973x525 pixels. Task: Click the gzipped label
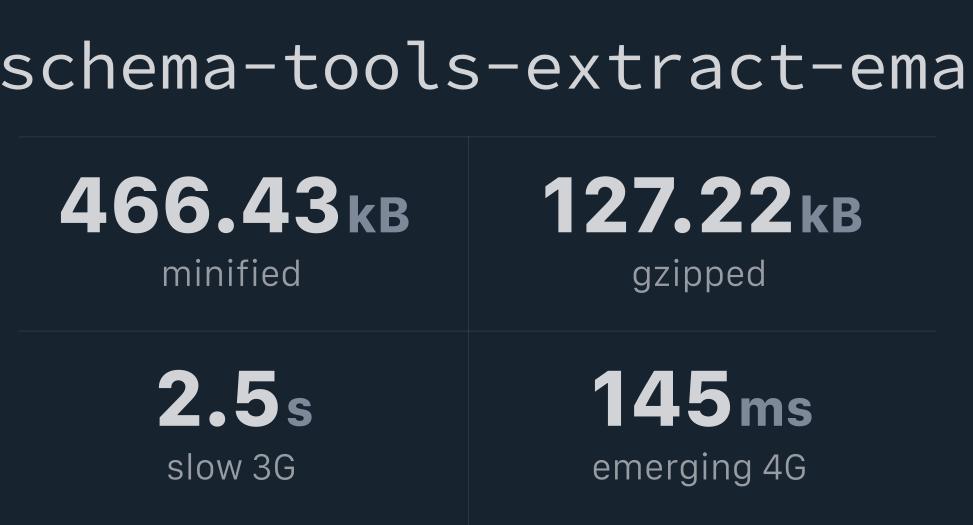click(x=699, y=276)
